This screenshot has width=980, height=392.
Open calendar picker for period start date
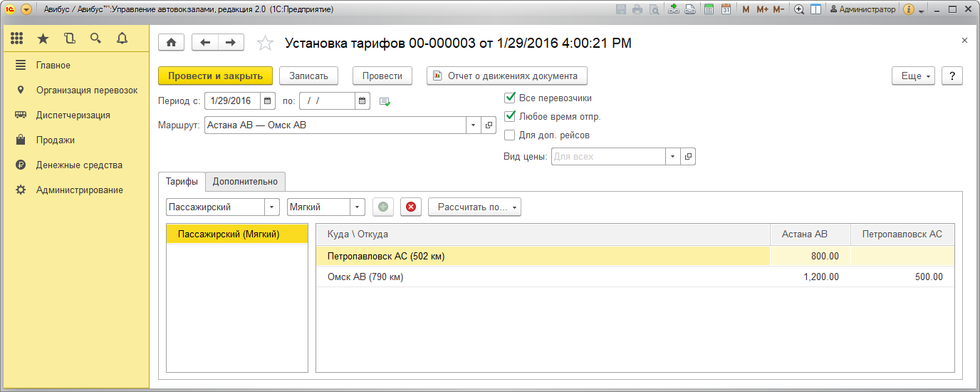(x=267, y=101)
